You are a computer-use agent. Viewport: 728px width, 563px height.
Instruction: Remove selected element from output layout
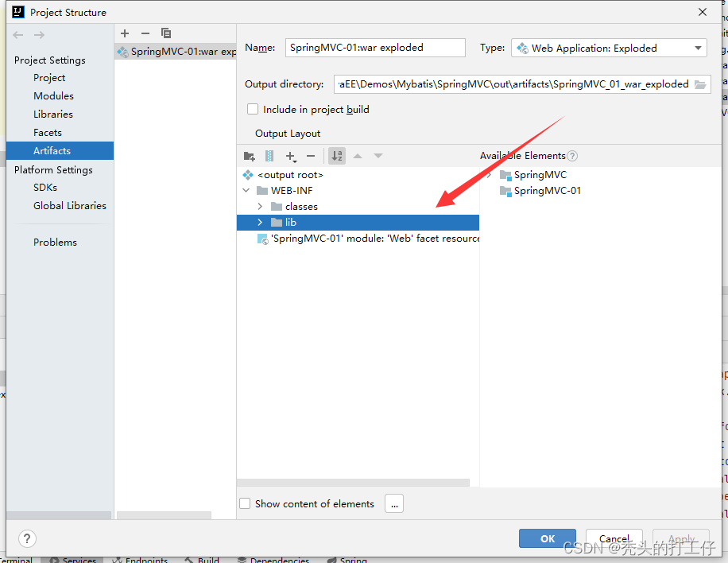click(x=311, y=156)
